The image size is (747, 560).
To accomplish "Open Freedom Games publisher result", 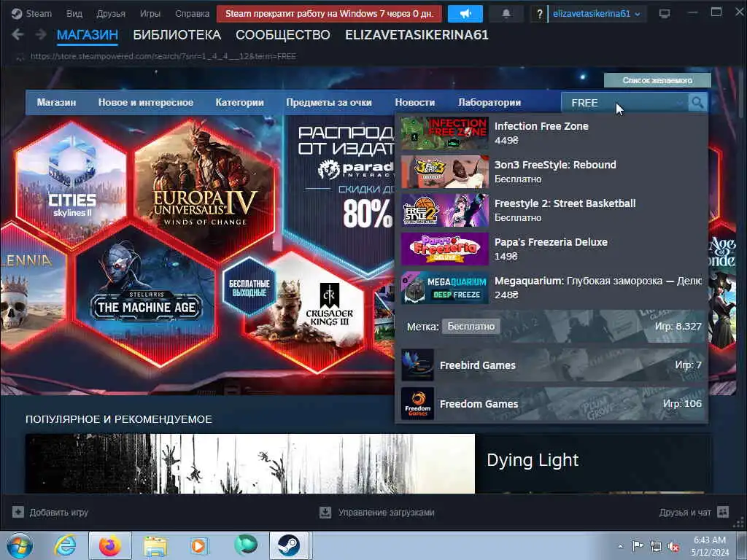I will 551,404.
